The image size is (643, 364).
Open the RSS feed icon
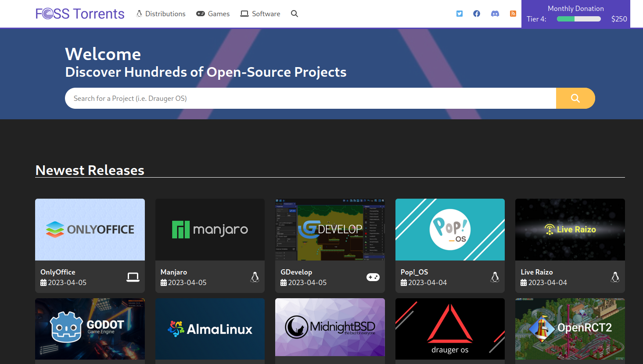pyautogui.click(x=513, y=14)
